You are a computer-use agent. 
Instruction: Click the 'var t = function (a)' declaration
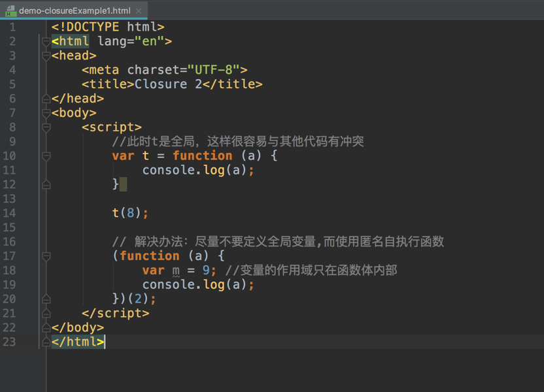(x=186, y=156)
